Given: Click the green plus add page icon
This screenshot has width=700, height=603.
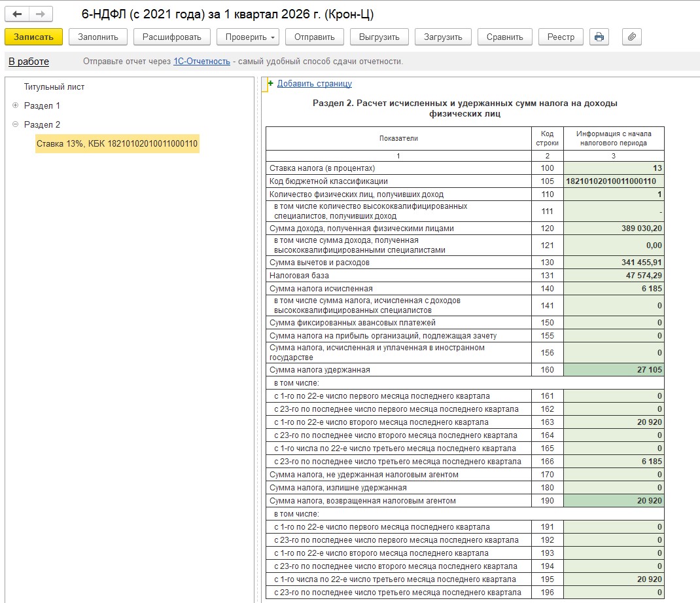Looking at the screenshot, I should 270,84.
